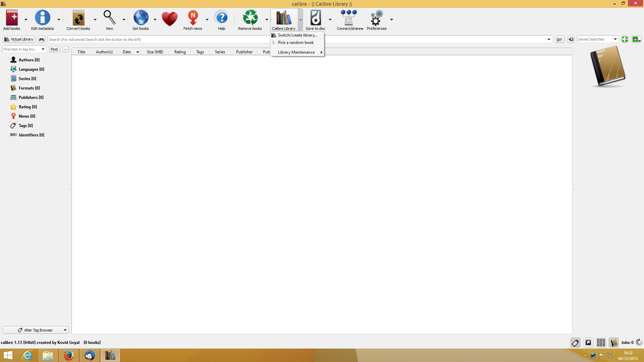Image resolution: width=644 pixels, height=362 pixels.
Task: Open the Library Maintenance submenu
Action: coord(297,52)
